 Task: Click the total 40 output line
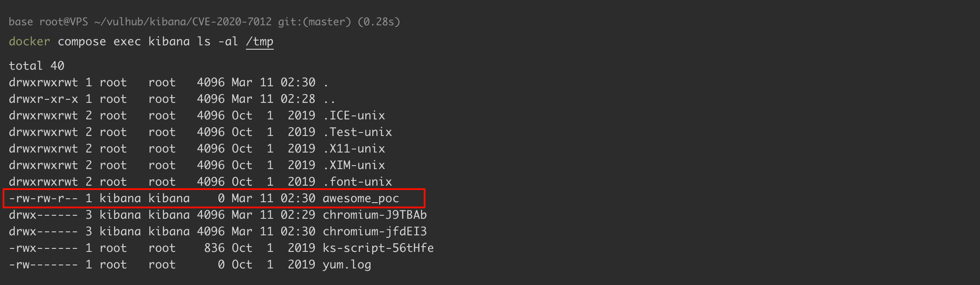click(x=37, y=66)
